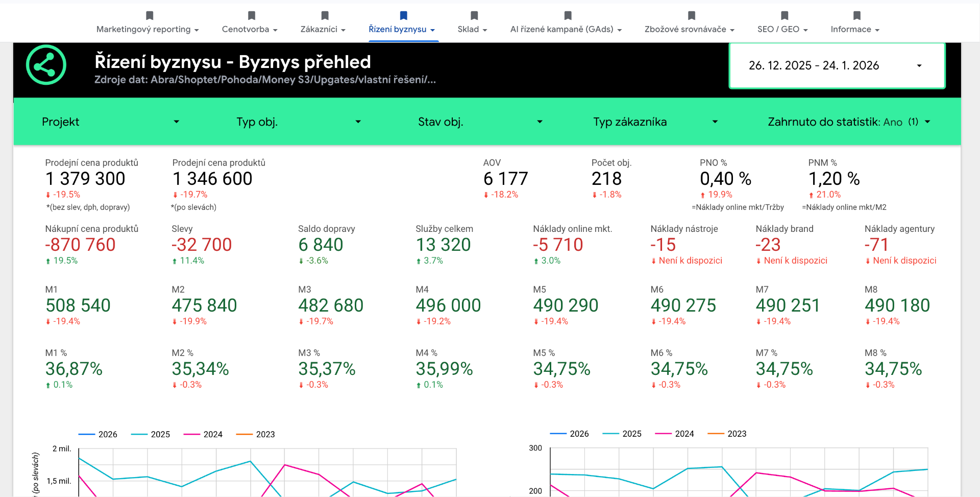The width and height of the screenshot is (980, 497).
Task: Open Řízení byznysu menu
Action: pyautogui.click(x=402, y=29)
